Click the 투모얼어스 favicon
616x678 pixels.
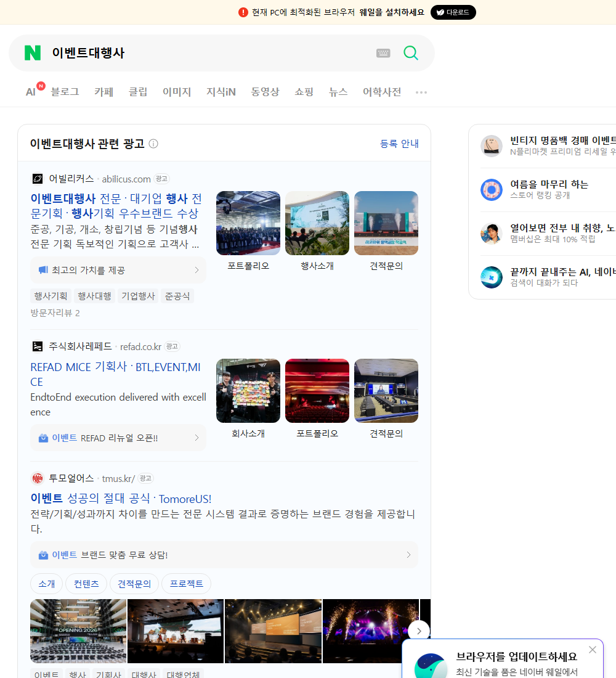click(x=38, y=478)
